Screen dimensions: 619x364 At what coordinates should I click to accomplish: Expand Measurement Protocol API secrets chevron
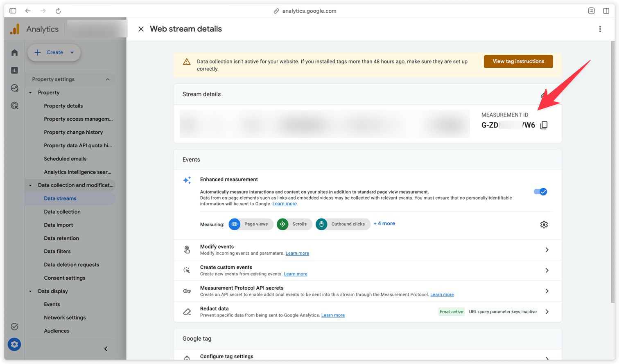pos(547,291)
